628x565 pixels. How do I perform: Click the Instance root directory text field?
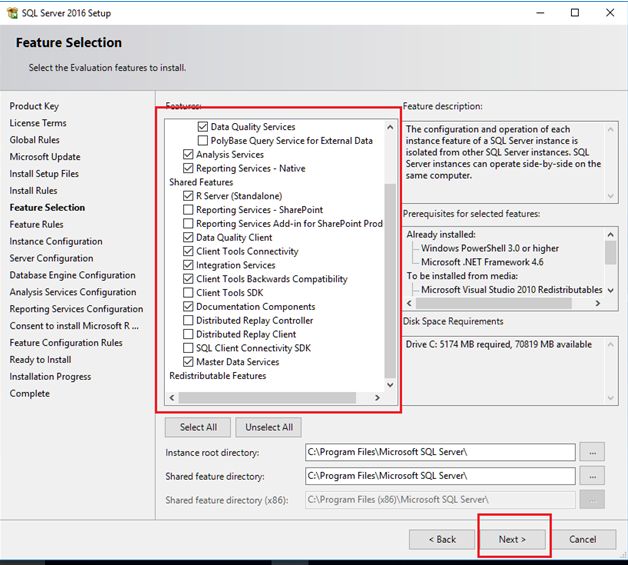(440, 452)
